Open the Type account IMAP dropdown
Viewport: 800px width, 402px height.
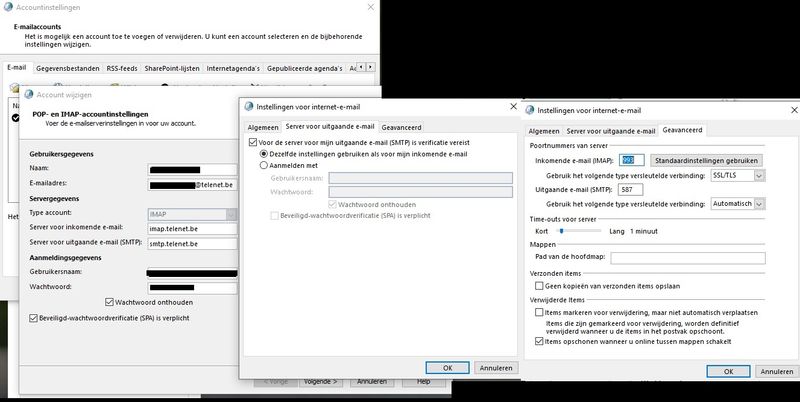point(232,214)
